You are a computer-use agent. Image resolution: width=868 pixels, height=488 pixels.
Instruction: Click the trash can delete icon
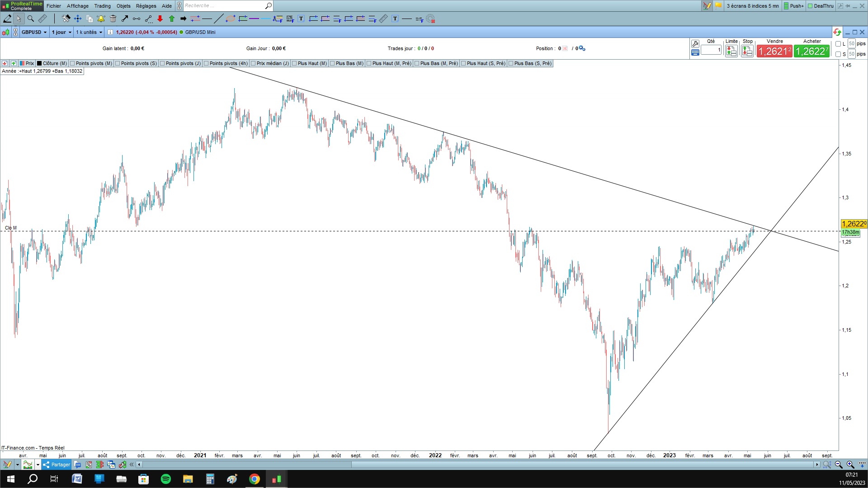click(x=113, y=19)
